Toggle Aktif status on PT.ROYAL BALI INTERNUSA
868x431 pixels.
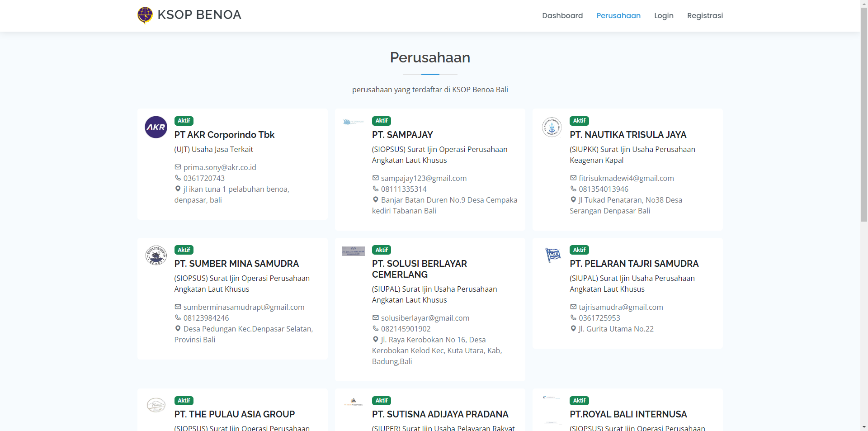579,401
